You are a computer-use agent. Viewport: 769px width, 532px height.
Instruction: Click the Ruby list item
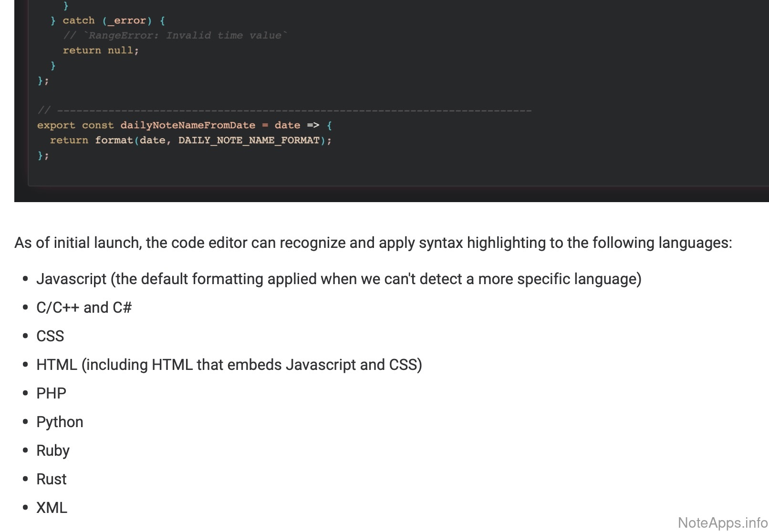point(53,450)
